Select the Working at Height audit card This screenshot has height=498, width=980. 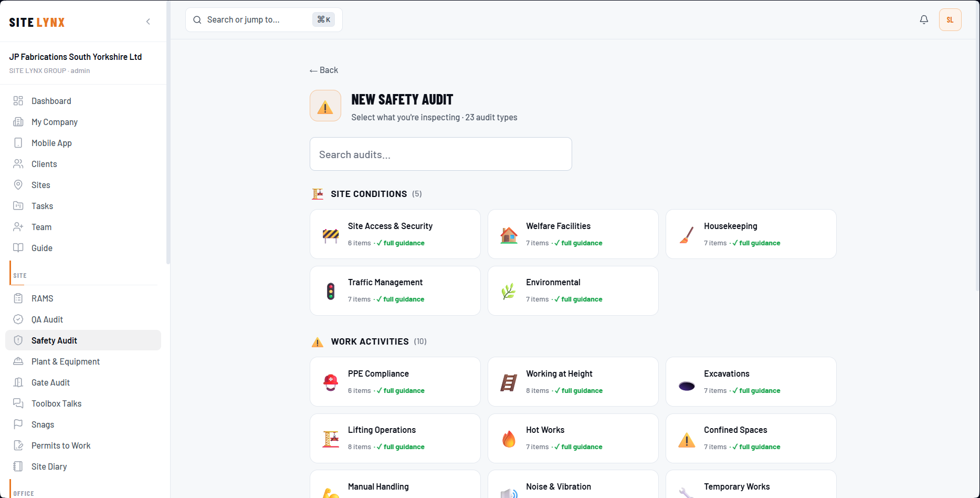[x=573, y=382]
